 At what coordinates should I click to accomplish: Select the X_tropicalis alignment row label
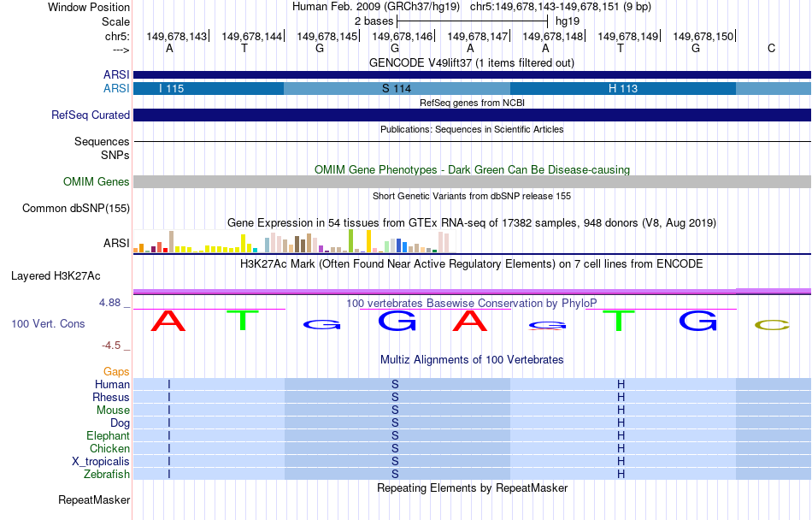(101, 462)
